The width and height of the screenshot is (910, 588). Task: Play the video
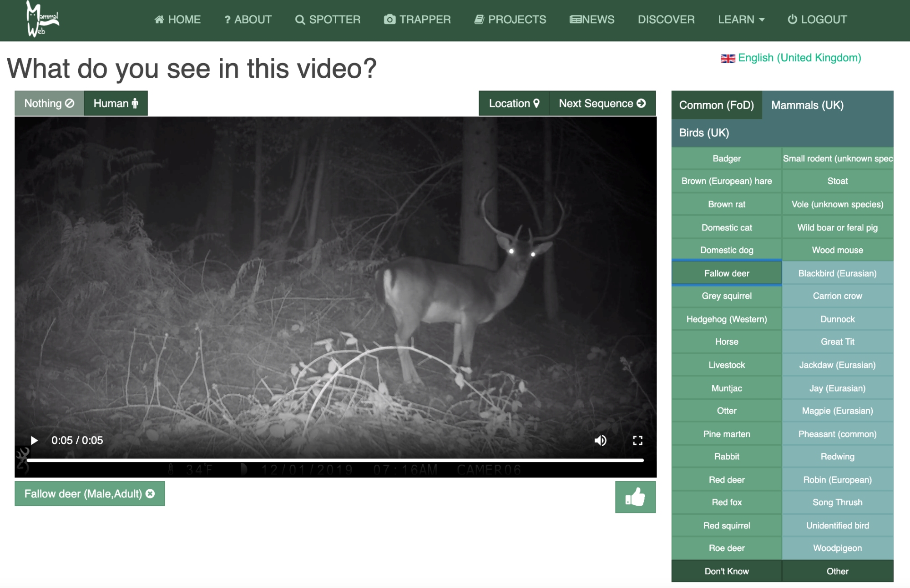point(34,440)
